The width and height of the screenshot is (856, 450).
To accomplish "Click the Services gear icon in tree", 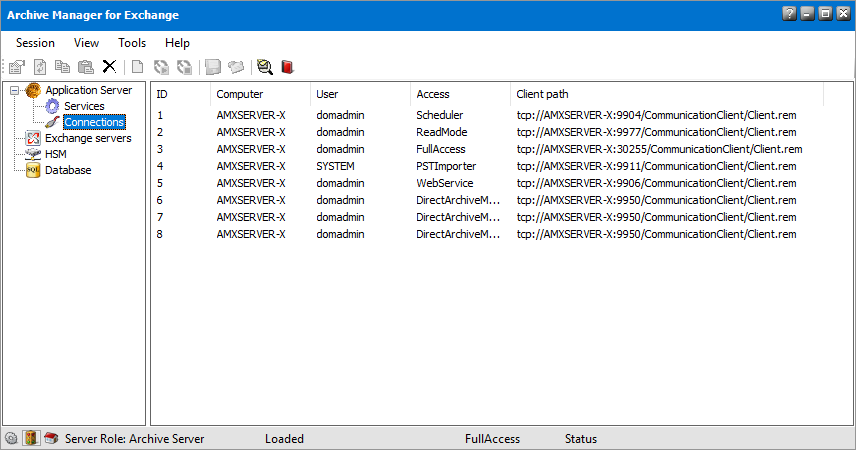I will 52,106.
